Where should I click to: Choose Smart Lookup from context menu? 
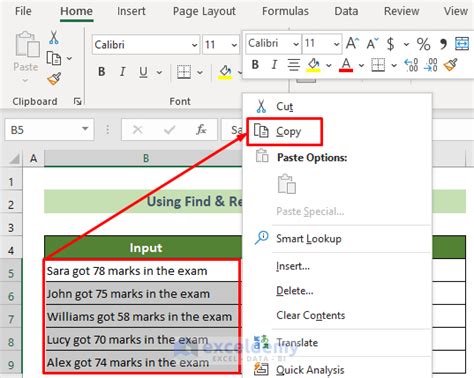click(x=337, y=239)
